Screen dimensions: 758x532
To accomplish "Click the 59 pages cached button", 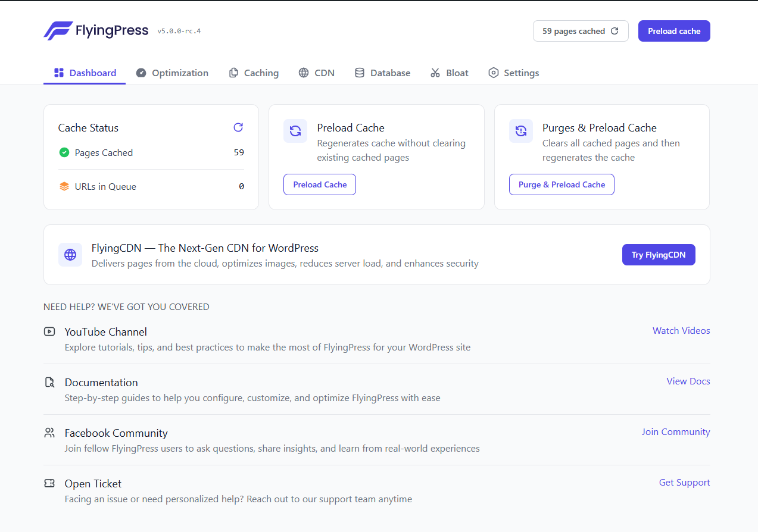I will 581,31.
